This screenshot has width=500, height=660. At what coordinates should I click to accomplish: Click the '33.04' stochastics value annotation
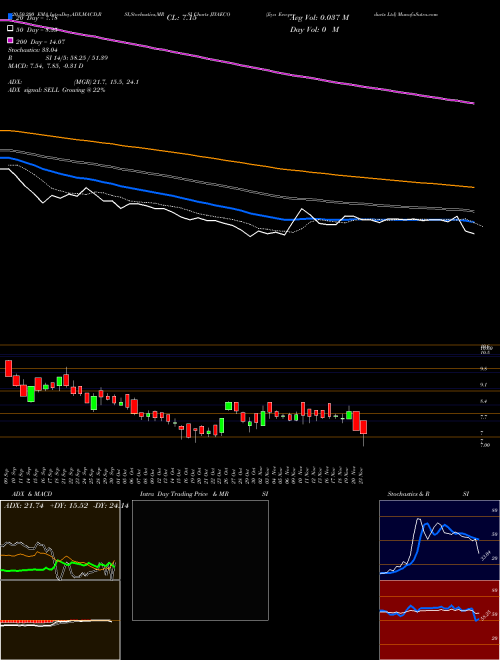(486, 556)
